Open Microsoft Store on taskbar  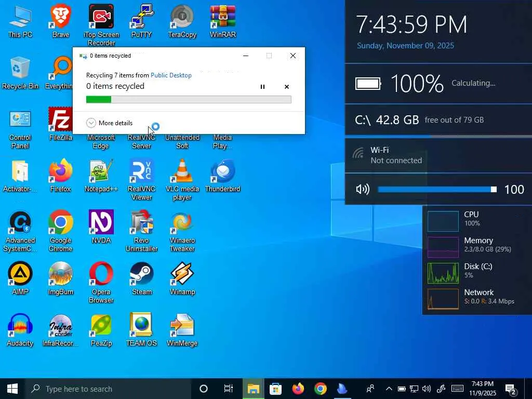tap(275, 389)
